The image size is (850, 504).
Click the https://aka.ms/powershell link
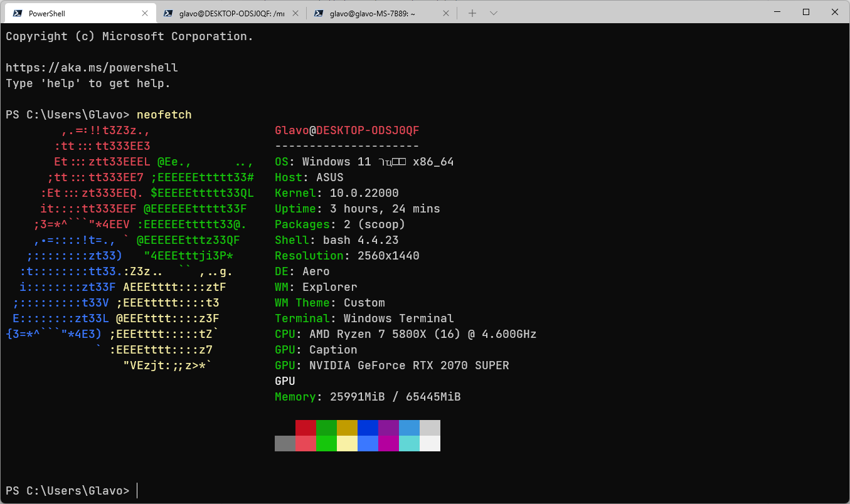(92, 68)
